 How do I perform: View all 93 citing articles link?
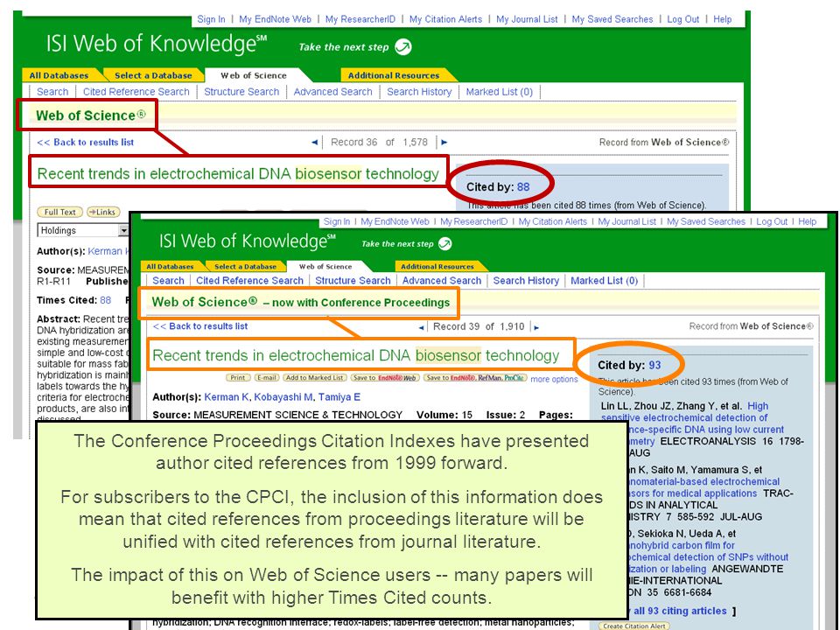tap(681, 611)
